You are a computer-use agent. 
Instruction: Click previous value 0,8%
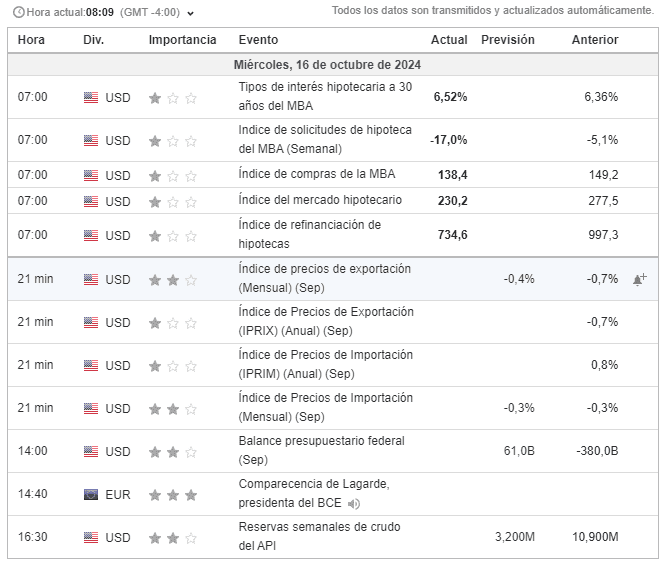605,365
